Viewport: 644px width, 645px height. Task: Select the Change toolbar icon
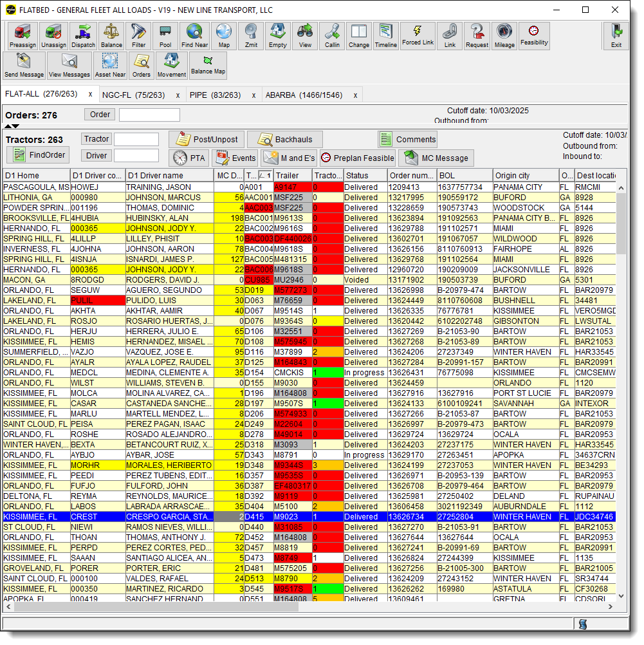coord(358,36)
